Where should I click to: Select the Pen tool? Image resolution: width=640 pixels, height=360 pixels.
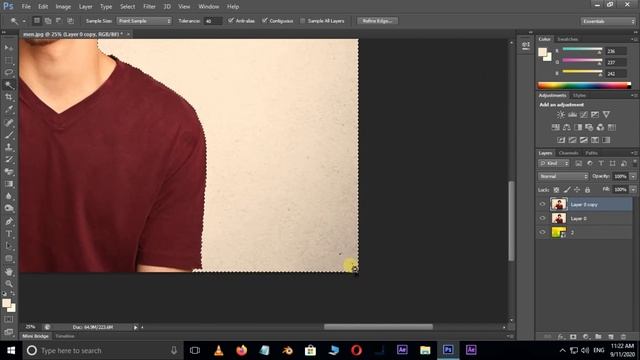coord(9,221)
